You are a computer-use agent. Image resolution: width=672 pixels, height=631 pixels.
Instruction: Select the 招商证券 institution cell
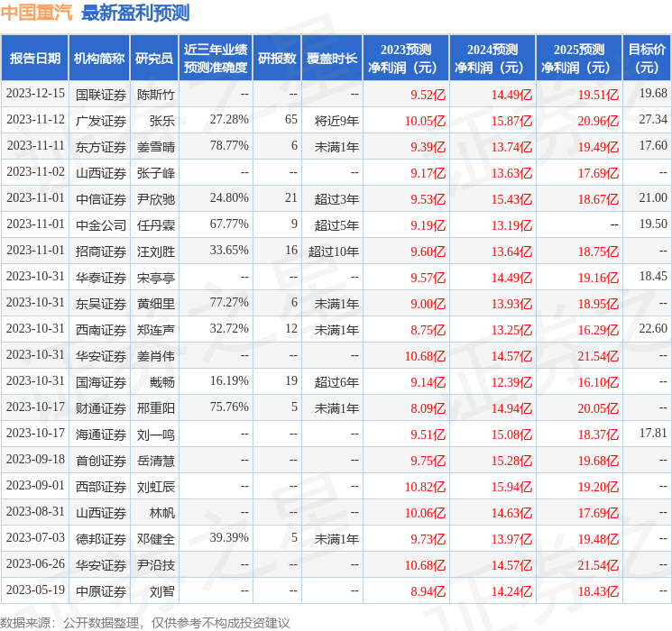(101, 251)
